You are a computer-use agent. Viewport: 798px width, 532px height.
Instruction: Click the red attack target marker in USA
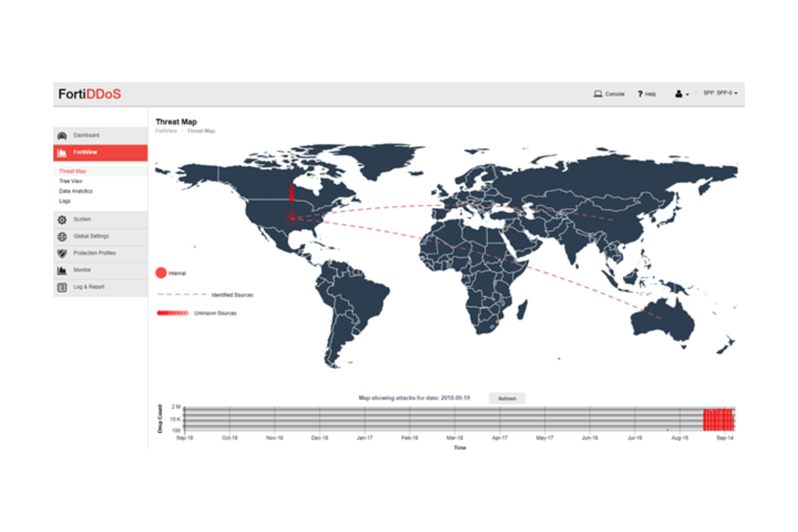tap(292, 218)
